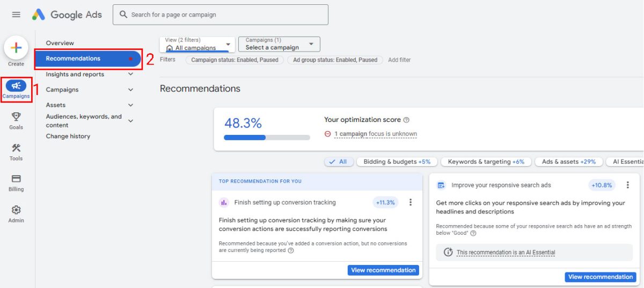Open the hamburger main menu

pos(16,15)
